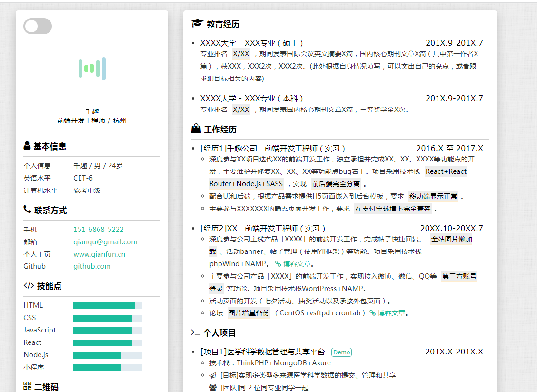Open the github.com profile link
This screenshot has height=392, width=537.
pyautogui.click(x=93, y=267)
